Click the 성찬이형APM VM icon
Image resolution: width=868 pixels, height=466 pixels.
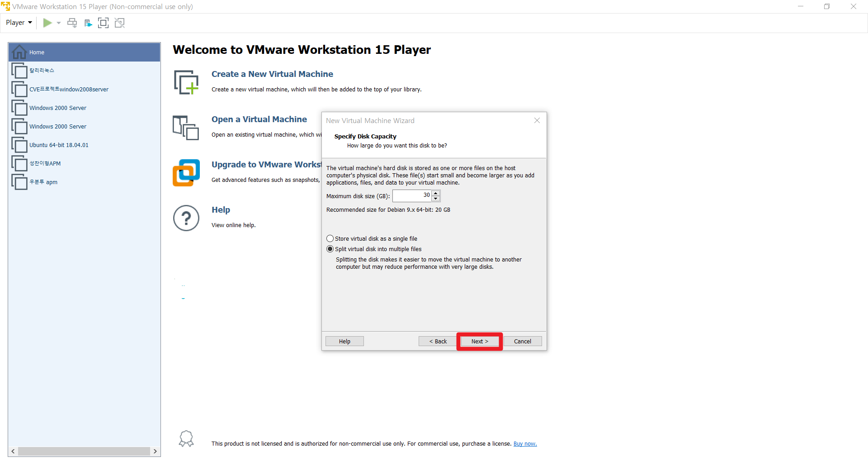[x=19, y=164]
